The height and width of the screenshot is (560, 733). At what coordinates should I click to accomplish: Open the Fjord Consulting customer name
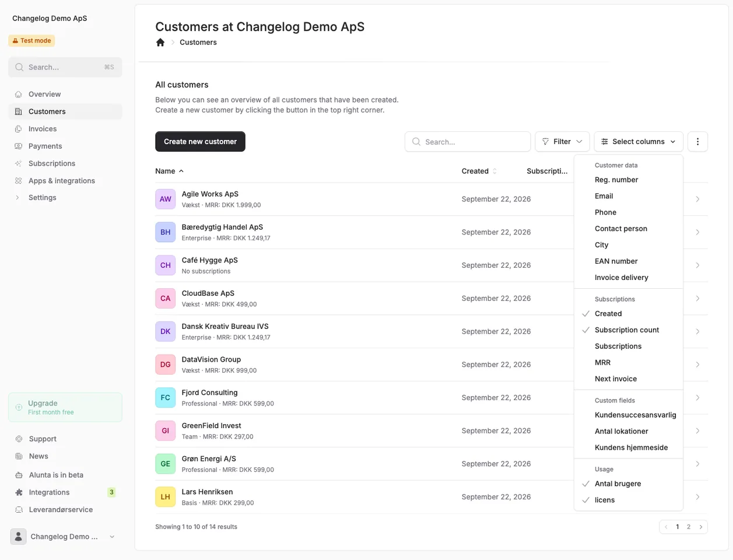click(209, 393)
